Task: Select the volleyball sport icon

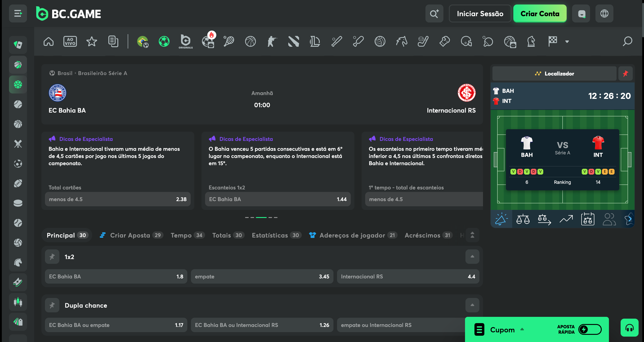Action: point(380,41)
